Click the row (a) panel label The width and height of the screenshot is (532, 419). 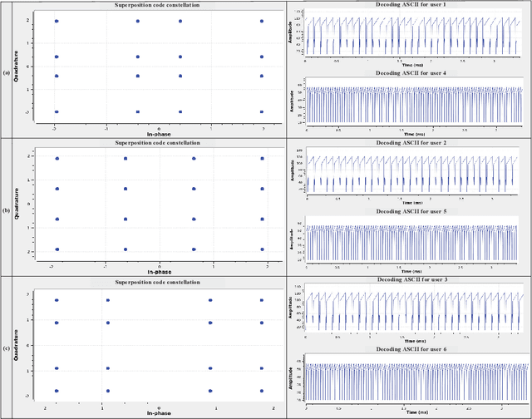coord(7,72)
